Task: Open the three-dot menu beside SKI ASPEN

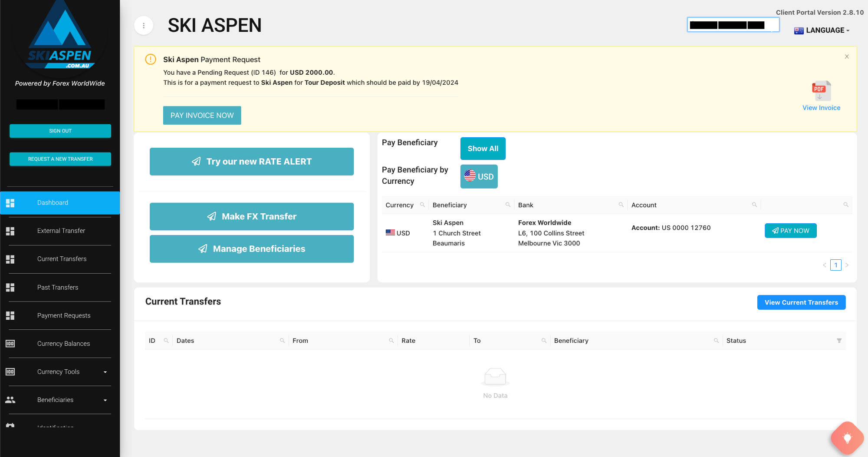Action: pyautogui.click(x=144, y=26)
